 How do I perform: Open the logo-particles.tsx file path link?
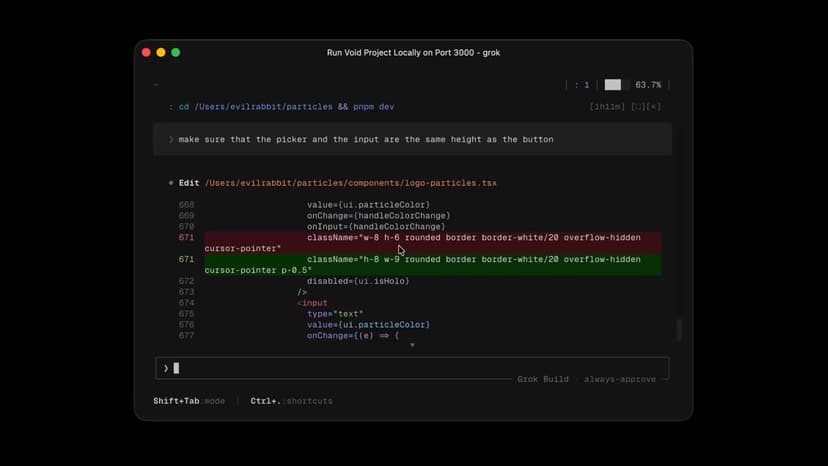coord(351,183)
